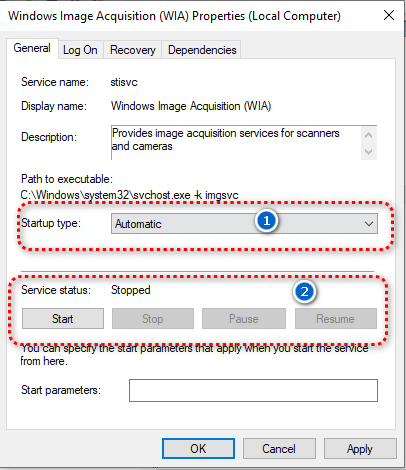406x470 pixels.
Task: Open the Log On tab
Action: click(x=80, y=50)
